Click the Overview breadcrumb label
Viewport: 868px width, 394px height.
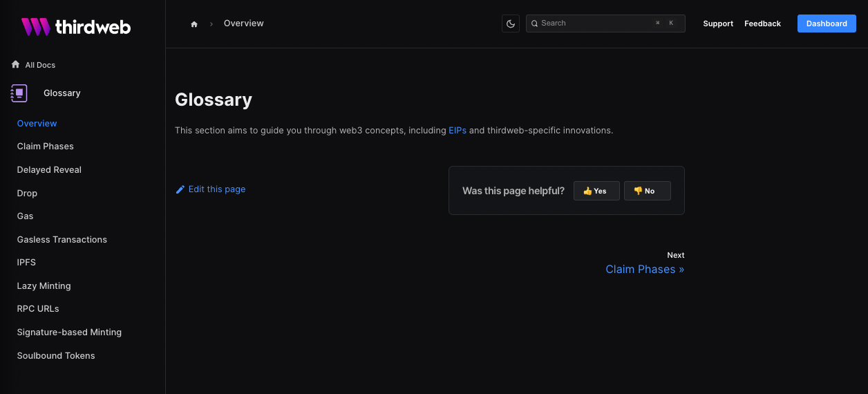click(x=244, y=24)
